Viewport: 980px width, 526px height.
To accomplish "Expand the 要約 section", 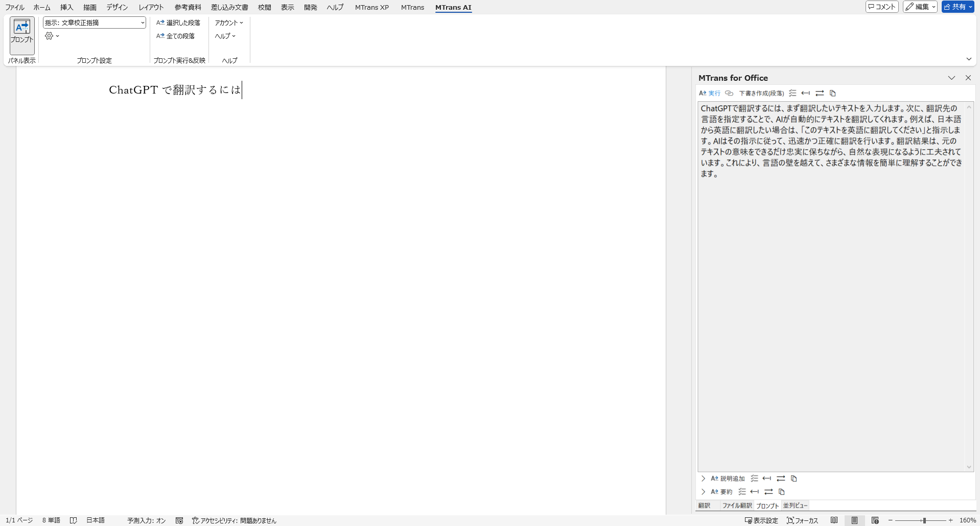I will pyautogui.click(x=703, y=492).
